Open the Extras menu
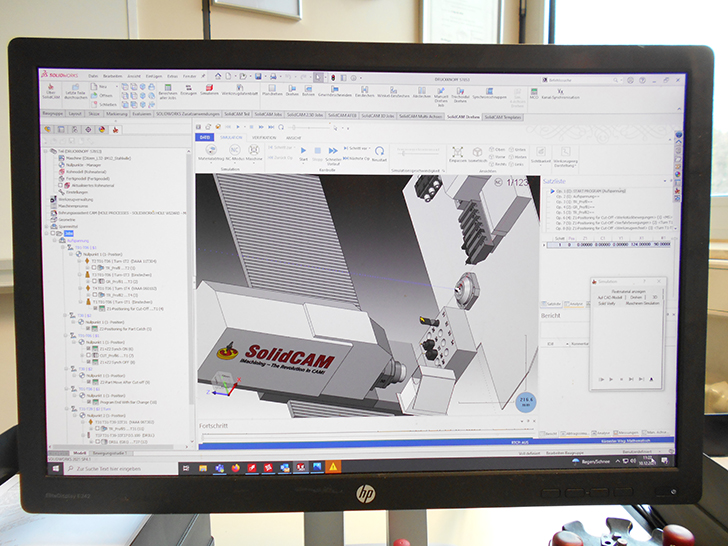Viewport: 728px width, 546px height. (172, 76)
